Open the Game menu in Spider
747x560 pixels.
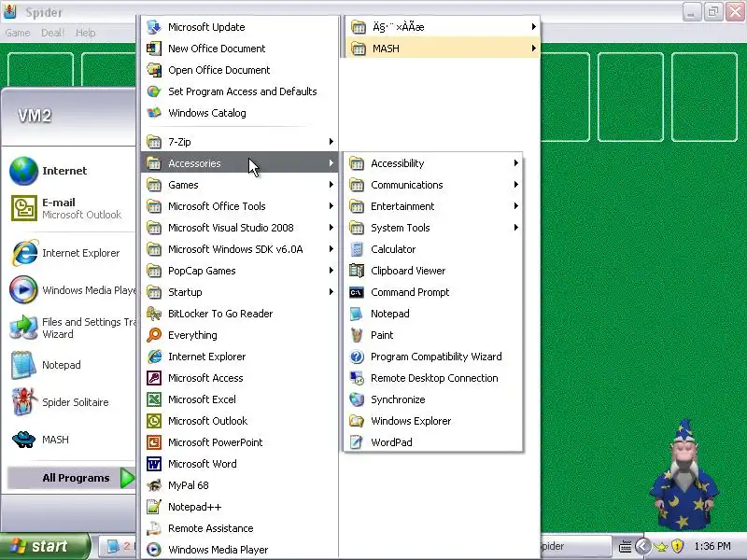point(18,33)
